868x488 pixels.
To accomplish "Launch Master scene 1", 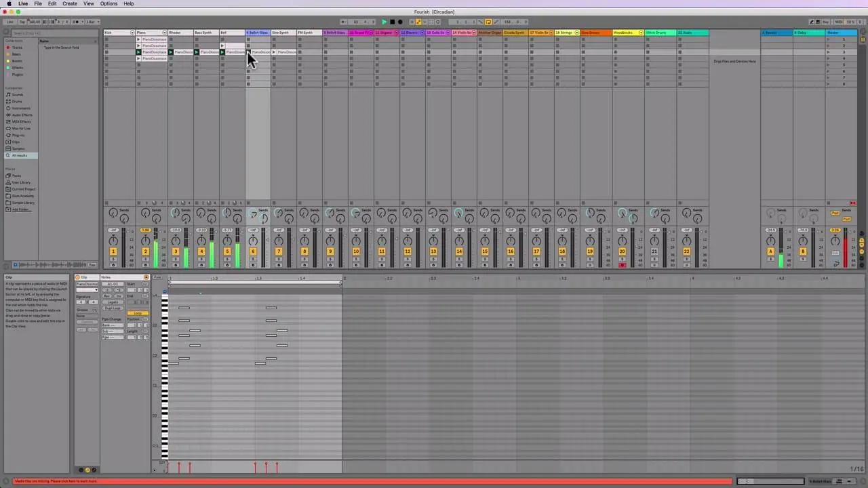I will (x=828, y=39).
